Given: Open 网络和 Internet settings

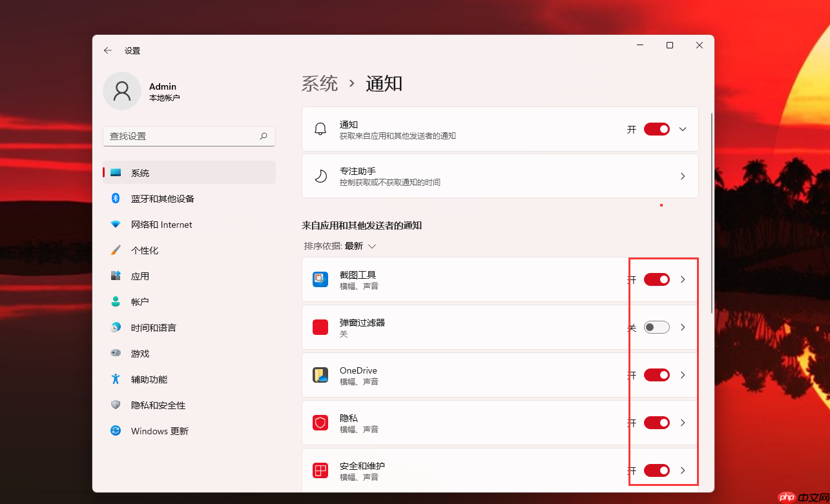Looking at the screenshot, I should tap(189, 225).
